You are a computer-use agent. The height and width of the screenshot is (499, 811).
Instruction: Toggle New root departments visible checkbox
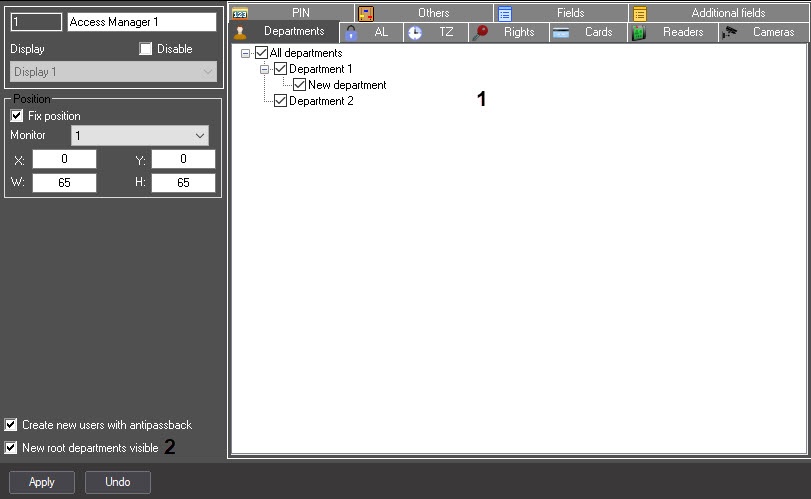(10, 447)
